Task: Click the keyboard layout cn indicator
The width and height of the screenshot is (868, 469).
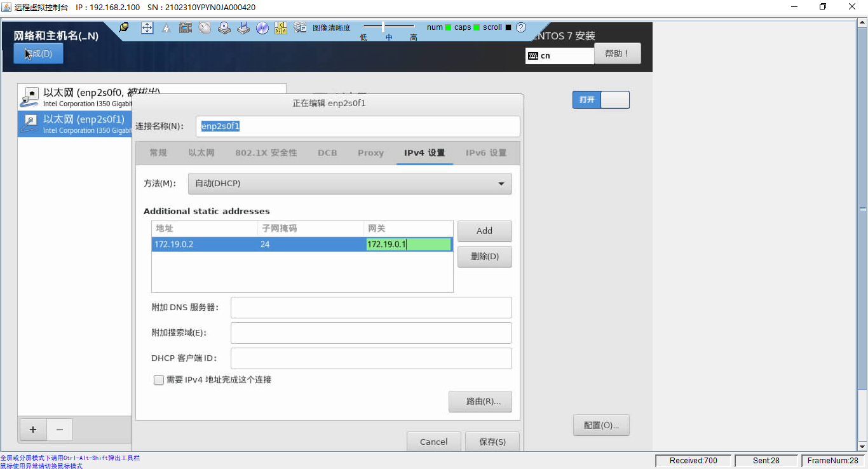Action: [x=560, y=56]
